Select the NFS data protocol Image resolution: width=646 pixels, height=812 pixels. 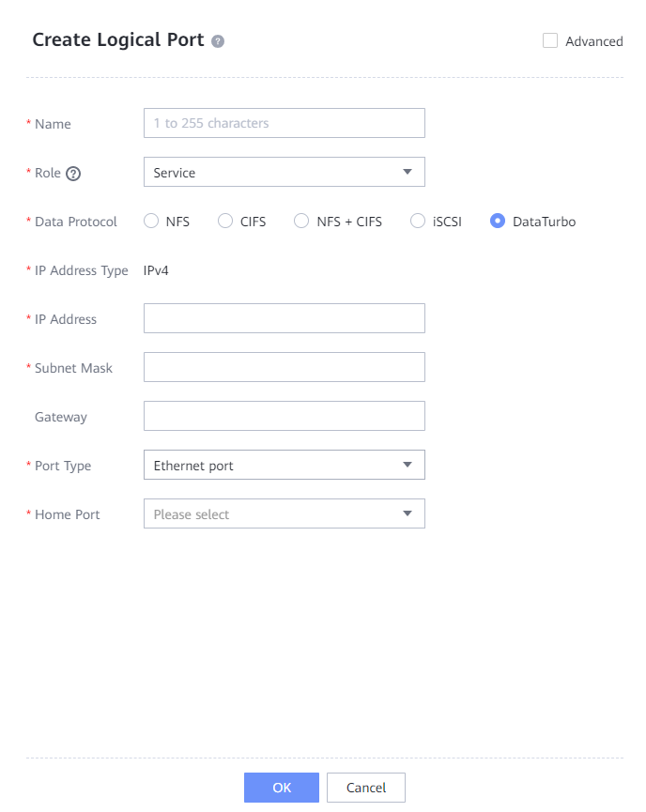tap(151, 222)
